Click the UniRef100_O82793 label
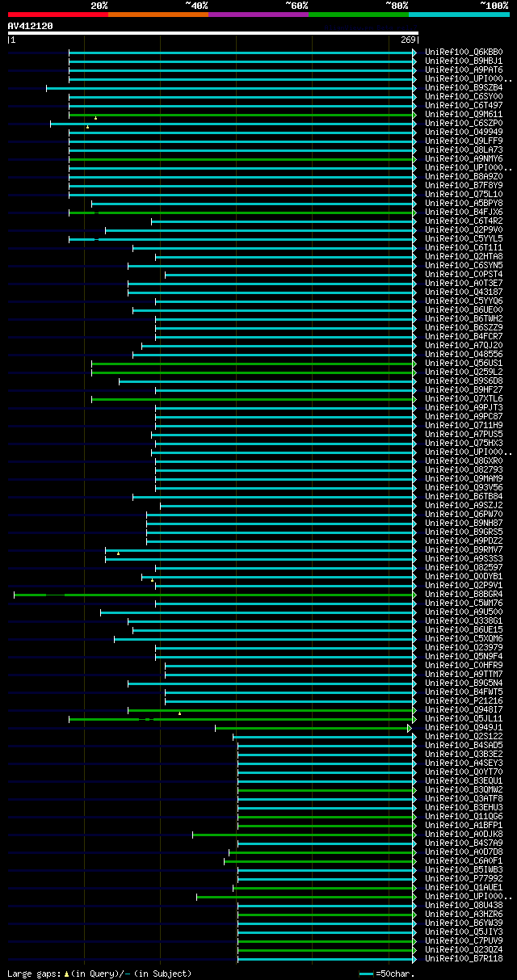The height and width of the screenshot is (980, 517). pyautogui.click(x=464, y=469)
